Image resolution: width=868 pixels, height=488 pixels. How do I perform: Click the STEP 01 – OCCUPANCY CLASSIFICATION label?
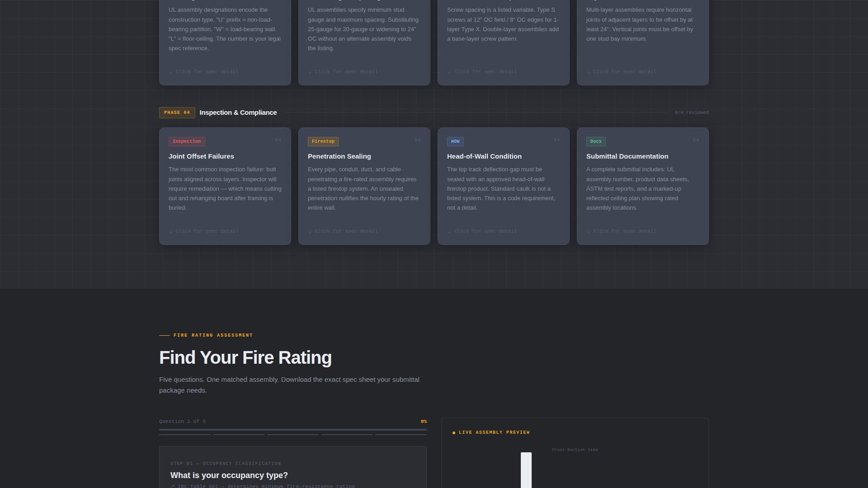(x=226, y=464)
